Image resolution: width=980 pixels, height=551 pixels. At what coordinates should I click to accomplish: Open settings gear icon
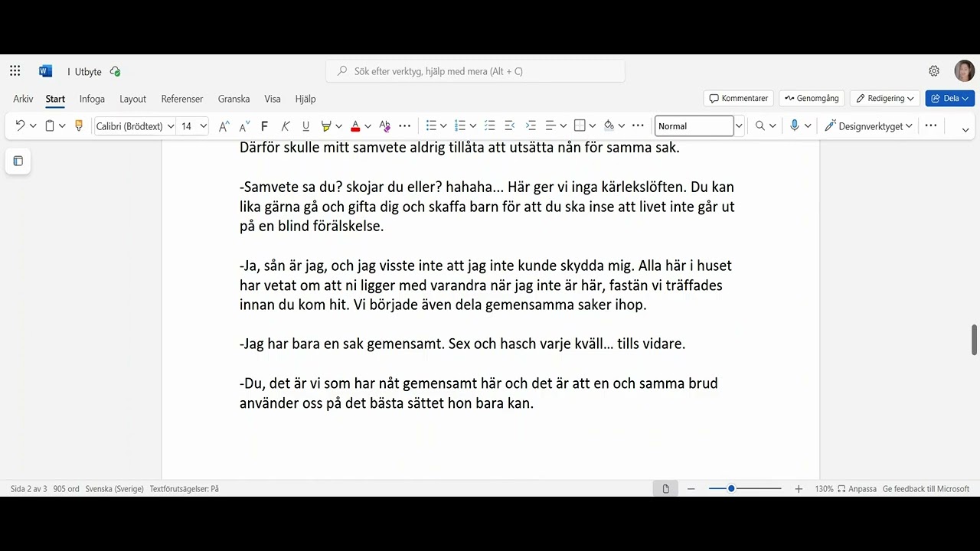(934, 71)
